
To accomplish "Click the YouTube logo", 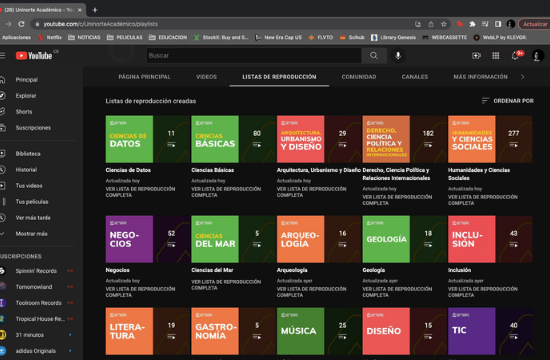I will pos(34,55).
